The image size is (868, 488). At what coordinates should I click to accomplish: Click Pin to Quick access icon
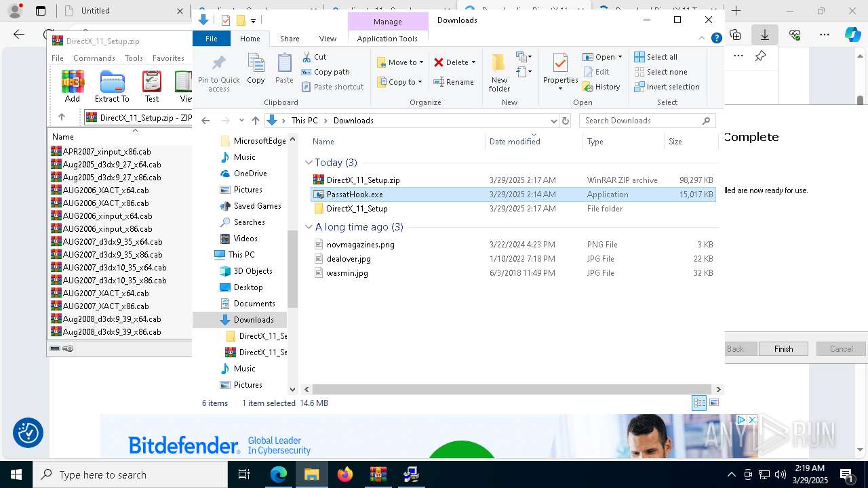coord(219,74)
